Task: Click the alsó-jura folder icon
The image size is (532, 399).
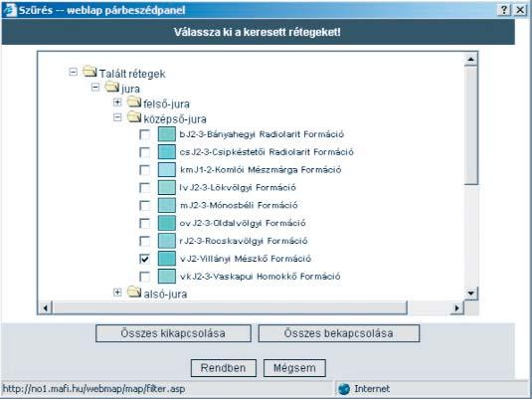Action: click(x=134, y=292)
